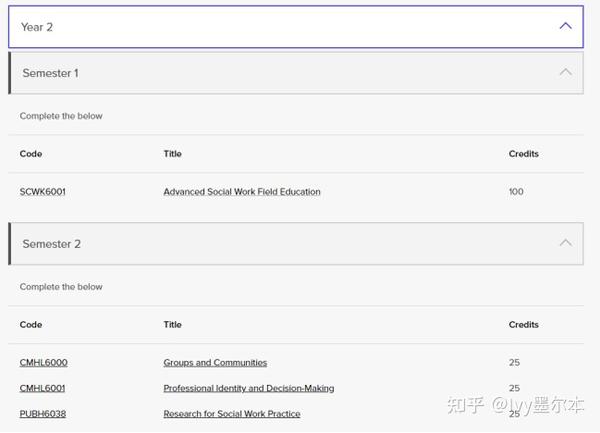The height and width of the screenshot is (433, 600).
Task: Click the Year 2 accordion header
Action: pyautogui.click(x=296, y=27)
